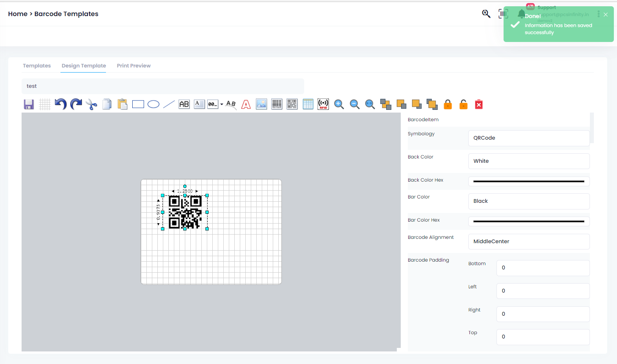617x364 pixels.
Task: Insert a 2D QR barcode item
Action: click(292, 104)
